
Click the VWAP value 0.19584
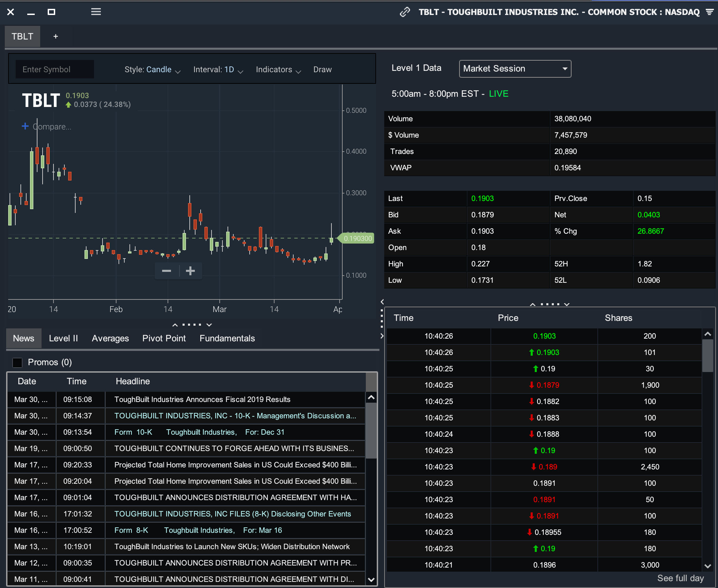pos(567,168)
